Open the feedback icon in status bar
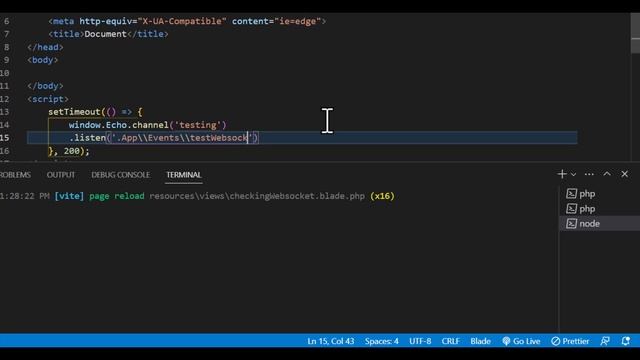The height and width of the screenshot is (360, 640). tap(605, 341)
